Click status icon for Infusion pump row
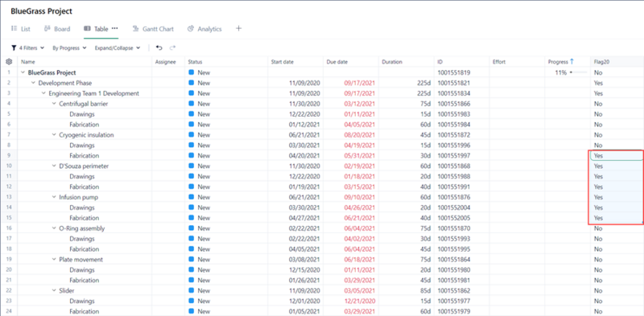This screenshot has height=316, width=644. click(191, 197)
